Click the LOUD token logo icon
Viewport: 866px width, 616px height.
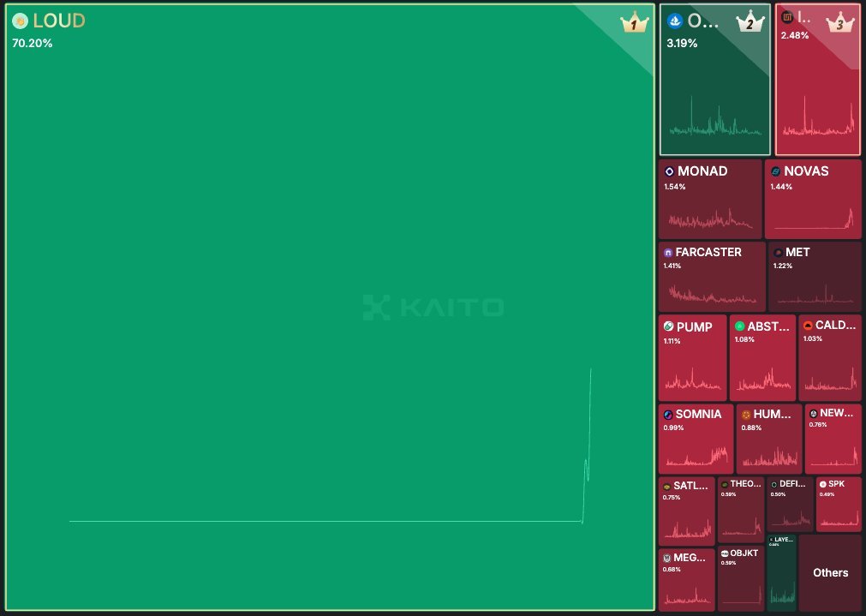[20, 21]
